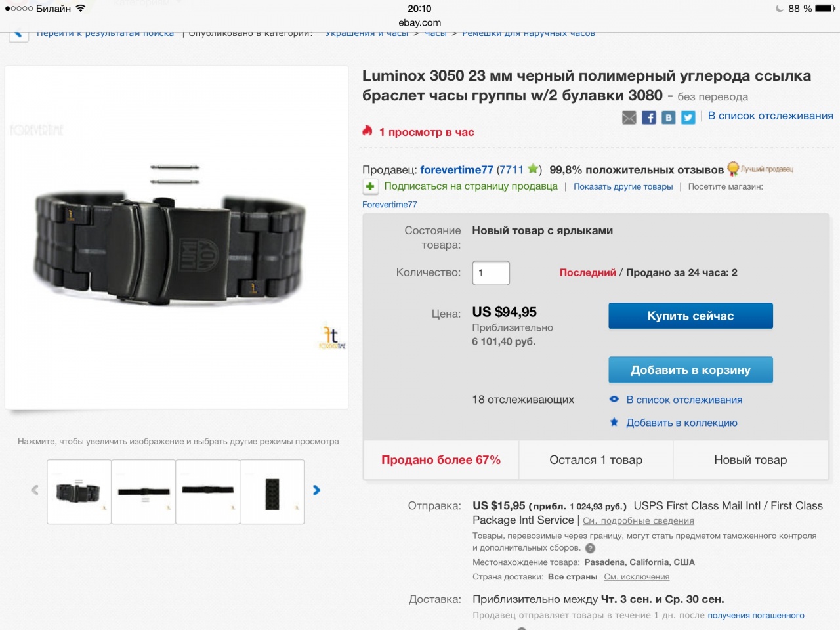Click "Купить сейчас" button
Image resolution: width=840 pixels, height=630 pixels.
click(x=690, y=316)
